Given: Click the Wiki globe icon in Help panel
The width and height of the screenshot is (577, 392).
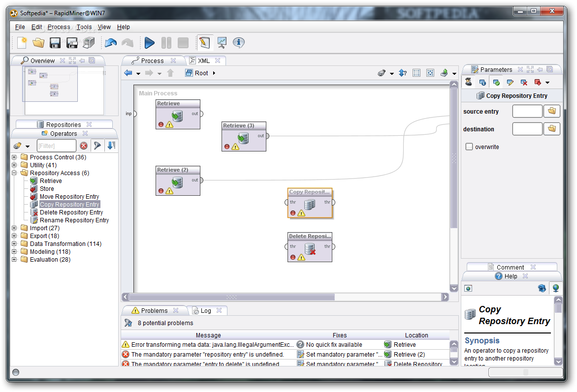Looking at the screenshot, I should [x=556, y=288].
